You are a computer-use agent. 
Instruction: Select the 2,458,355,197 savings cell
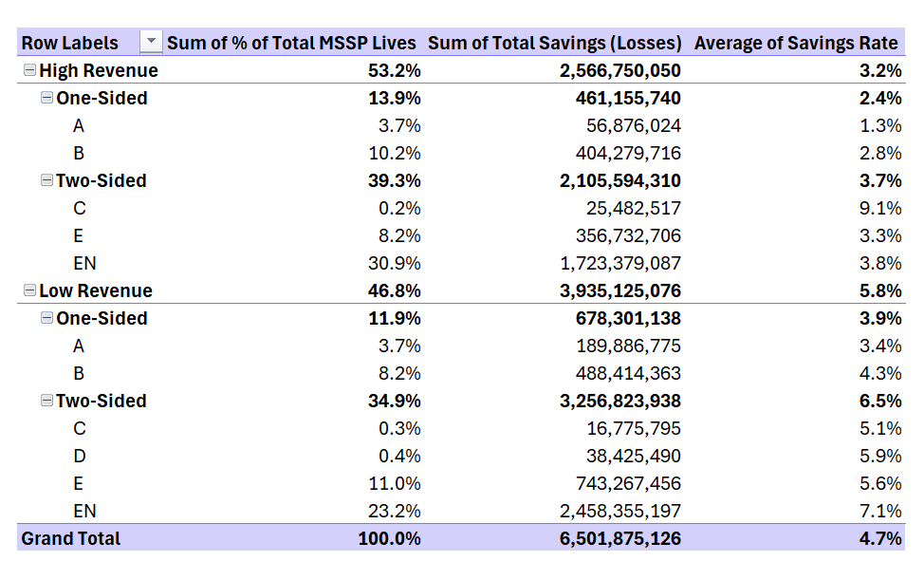pos(619,512)
